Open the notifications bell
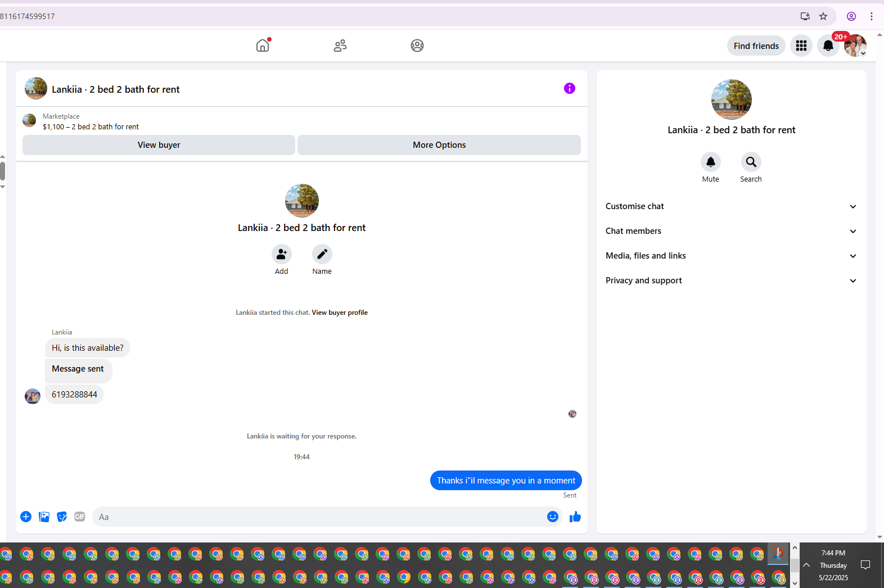Screen dimensions: 884x588 coord(828,46)
